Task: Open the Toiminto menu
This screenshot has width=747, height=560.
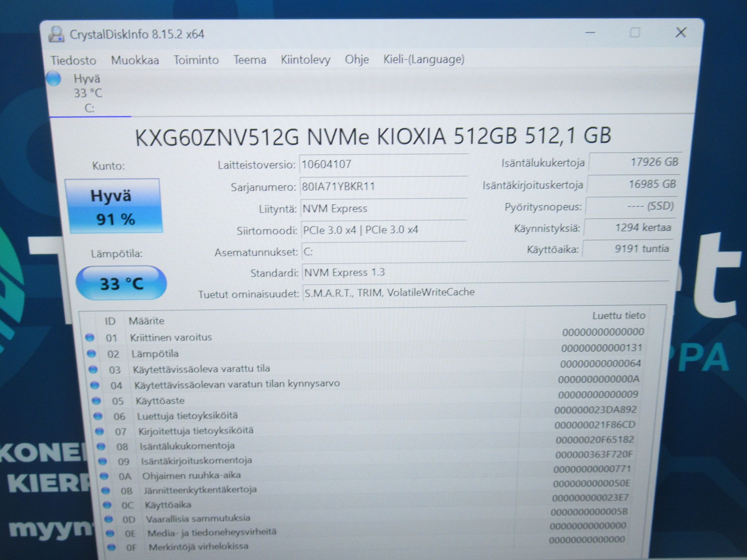Action: (196, 60)
